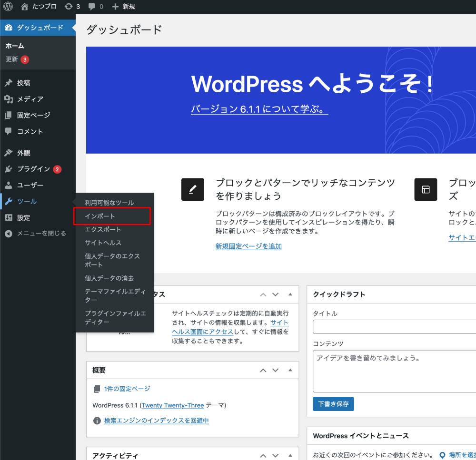Viewport: 476px width, 460px height.
Task: Open サイトヘルス from tools submenu
Action: [x=103, y=243]
